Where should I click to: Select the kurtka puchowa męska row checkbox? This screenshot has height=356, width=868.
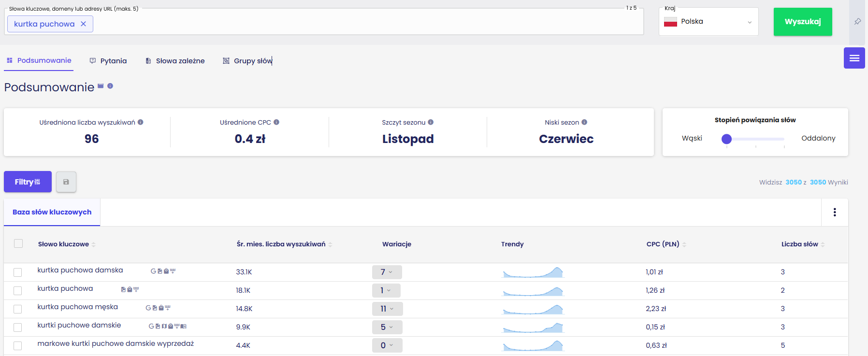(18, 309)
